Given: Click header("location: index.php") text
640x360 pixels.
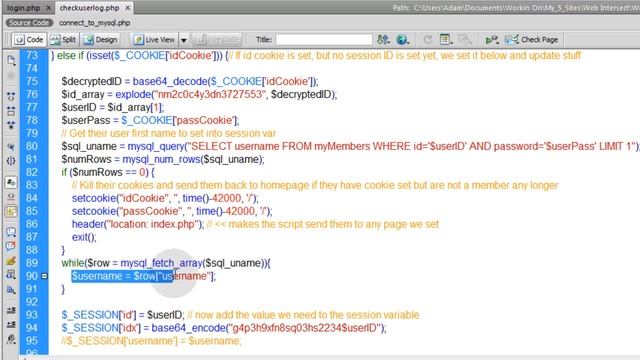Looking at the screenshot, I should click(138, 224).
